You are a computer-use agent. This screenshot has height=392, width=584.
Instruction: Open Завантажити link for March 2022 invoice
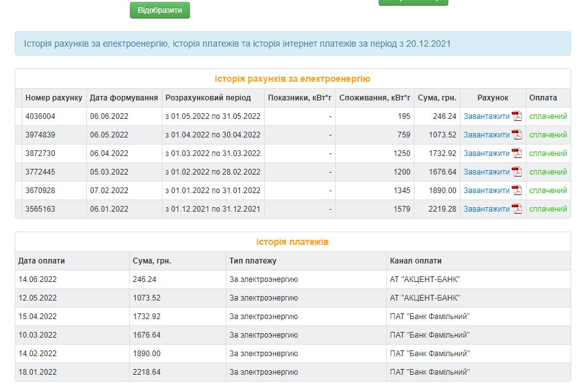486,153
